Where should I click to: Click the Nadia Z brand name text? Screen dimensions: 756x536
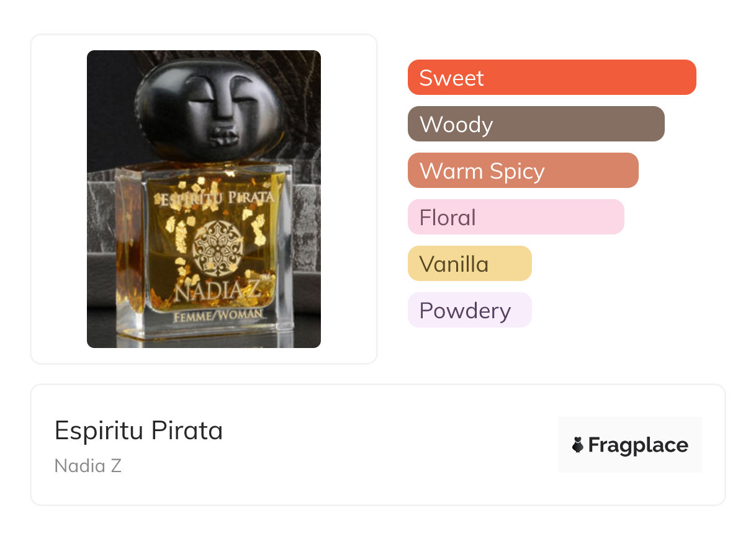[x=88, y=466]
